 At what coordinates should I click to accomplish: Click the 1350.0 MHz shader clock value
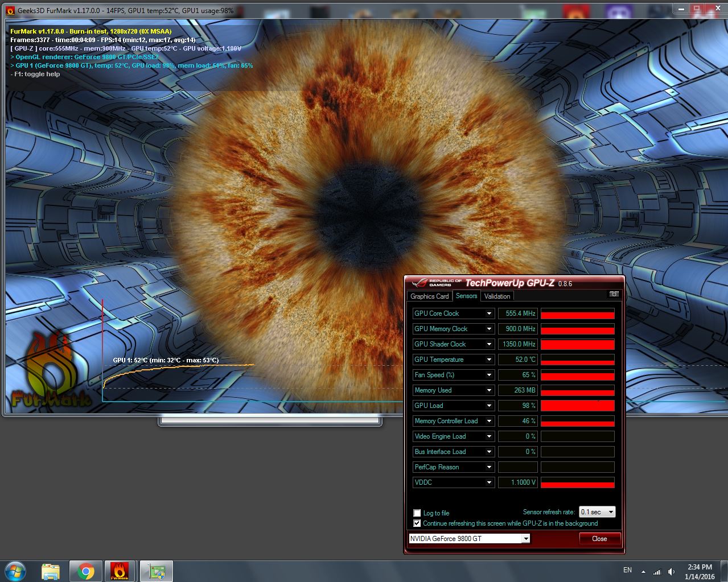[518, 344]
